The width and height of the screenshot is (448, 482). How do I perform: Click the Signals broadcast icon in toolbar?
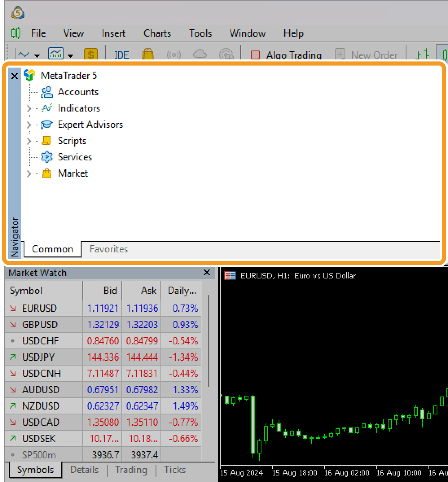(x=174, y=55)
